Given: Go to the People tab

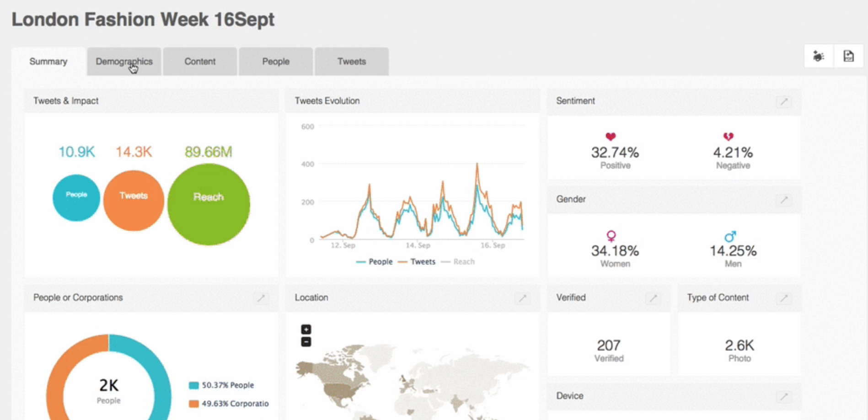Looking at the screenshot, I should pyautogui.click(x=276, y=61).
